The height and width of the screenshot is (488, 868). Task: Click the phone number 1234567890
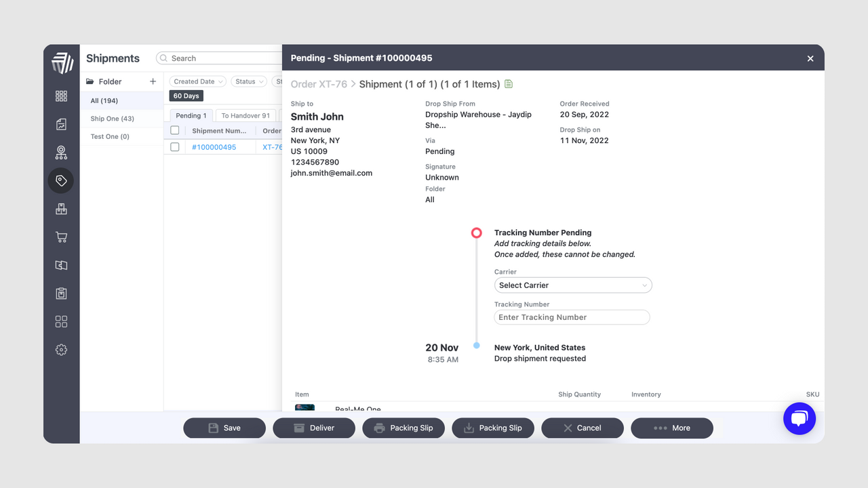[315, 162]
